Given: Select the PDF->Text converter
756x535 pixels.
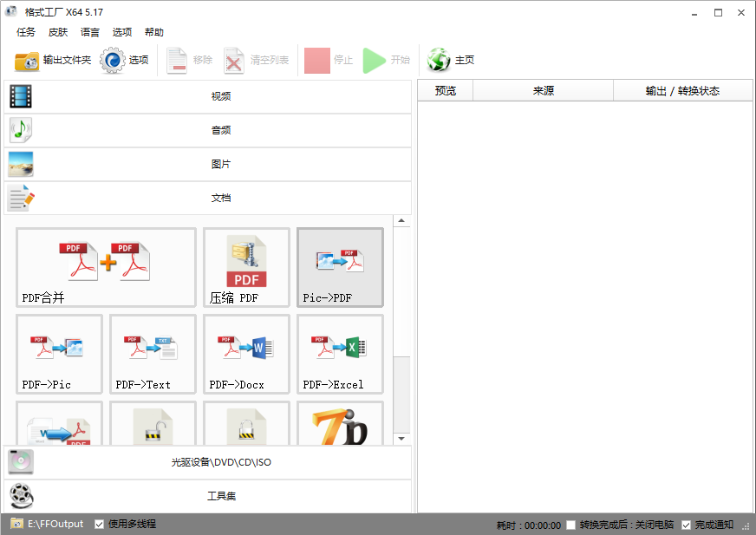Looking at the screenshot, I should [x=153, y=354].
